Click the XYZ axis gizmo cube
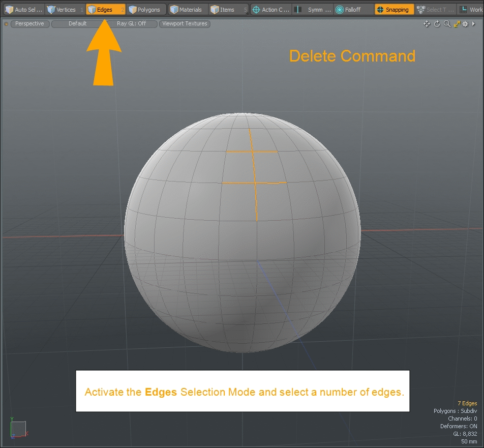Image resolution: width=484 pixels, height=448 pixels. [18, 428]
